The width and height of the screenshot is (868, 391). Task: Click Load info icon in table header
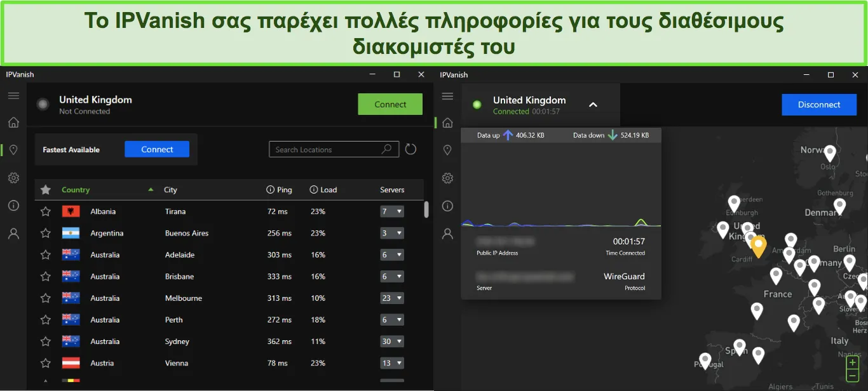(313, 190)
